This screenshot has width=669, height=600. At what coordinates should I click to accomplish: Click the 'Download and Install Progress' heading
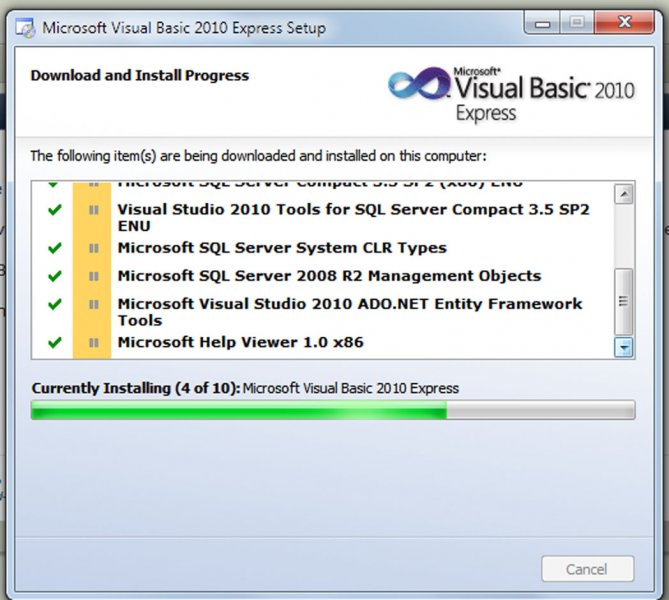(x=140, y=76)
